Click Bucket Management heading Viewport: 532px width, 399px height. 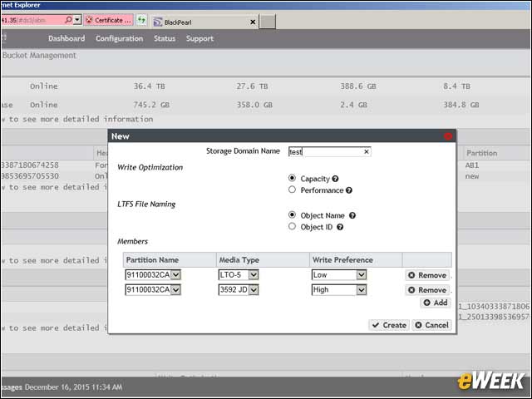[39, 56]
